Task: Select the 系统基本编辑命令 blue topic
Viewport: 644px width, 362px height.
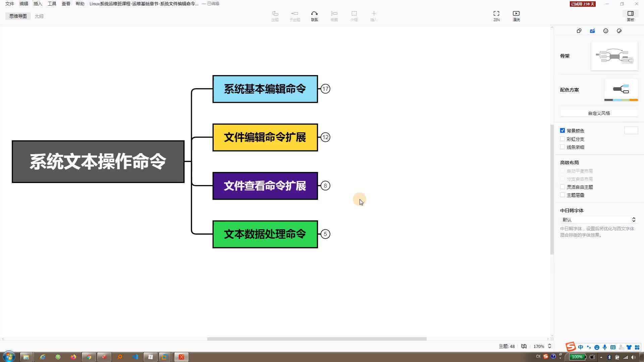Action: (x=265, y=89)
